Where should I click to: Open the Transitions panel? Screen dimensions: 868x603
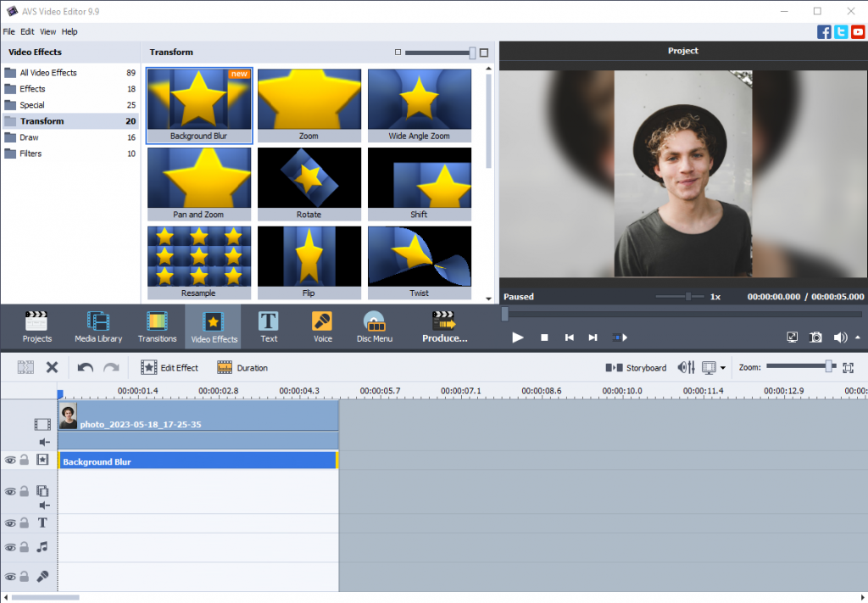(157, 327)
